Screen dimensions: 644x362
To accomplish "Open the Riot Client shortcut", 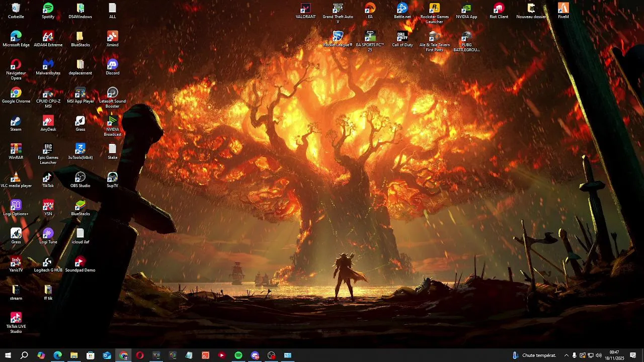I will pyautogui.click(x=499, y=11).
